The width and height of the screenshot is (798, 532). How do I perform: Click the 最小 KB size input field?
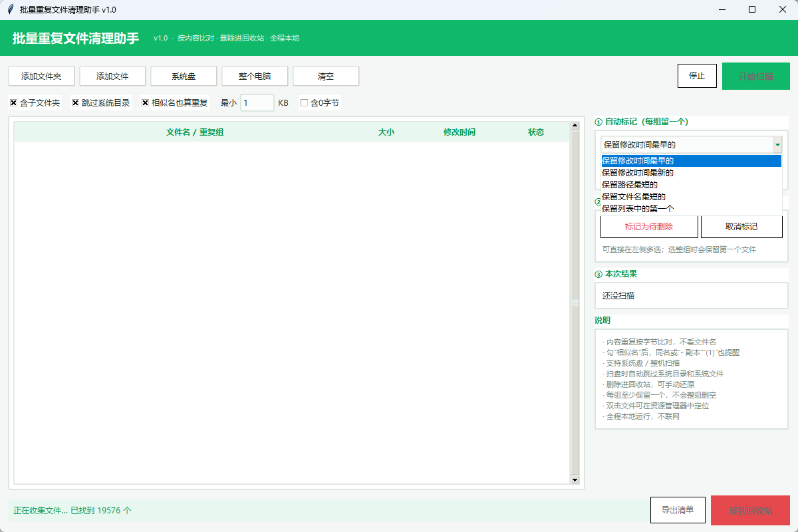257,103
